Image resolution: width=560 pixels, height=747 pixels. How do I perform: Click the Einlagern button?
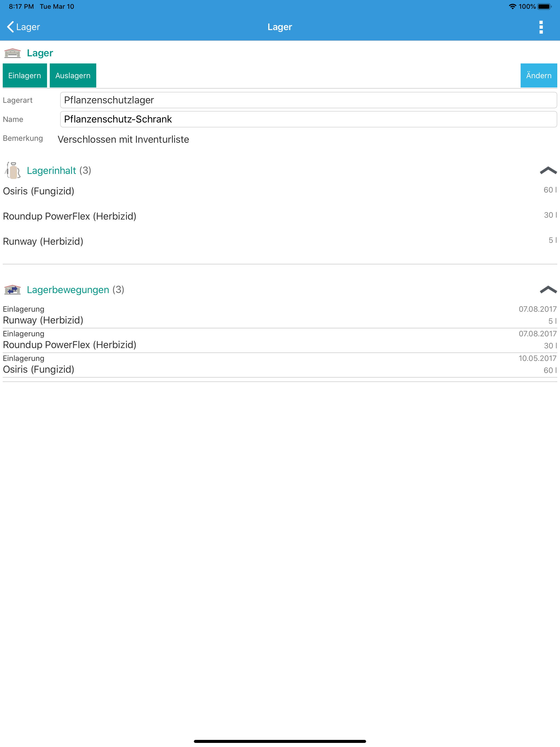click(x=25, y=75)
